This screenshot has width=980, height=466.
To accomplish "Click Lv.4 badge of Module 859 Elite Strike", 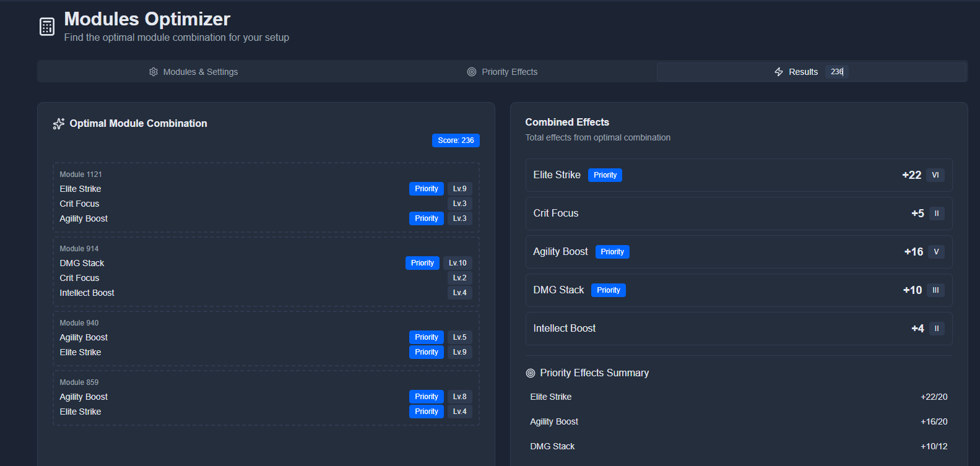I will 460,412.
